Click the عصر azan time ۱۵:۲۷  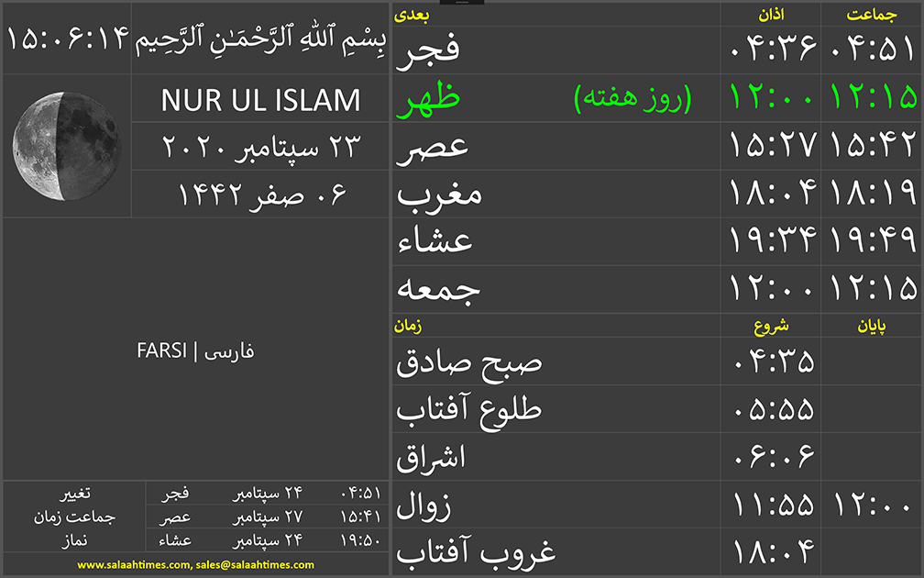tap(772, 147)
